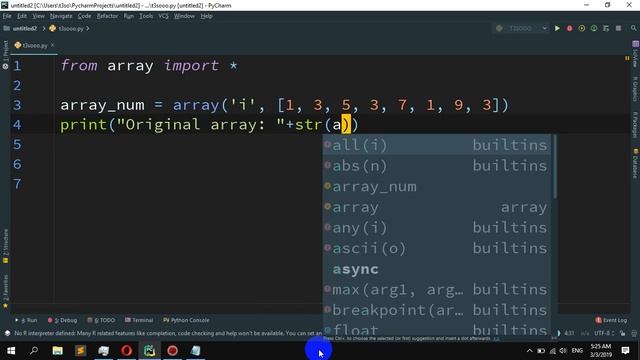Click the yellow warning marker in the editor's top-right corner
Screen dimensions: 640x360
627,58
